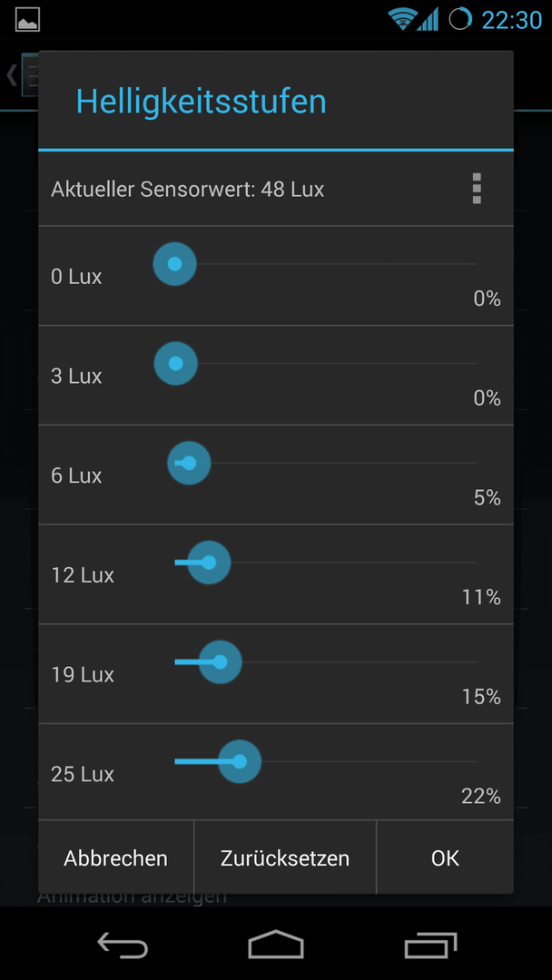Tap the Wi-Fi status icon

click(402, 19)
